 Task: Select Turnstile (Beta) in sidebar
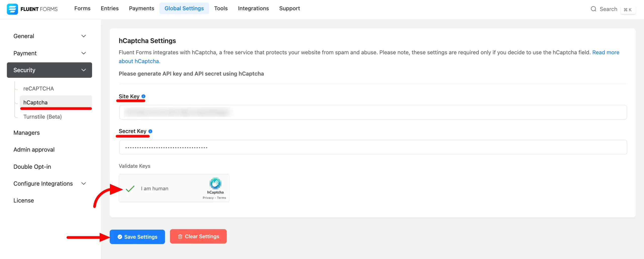pos(43,117)
